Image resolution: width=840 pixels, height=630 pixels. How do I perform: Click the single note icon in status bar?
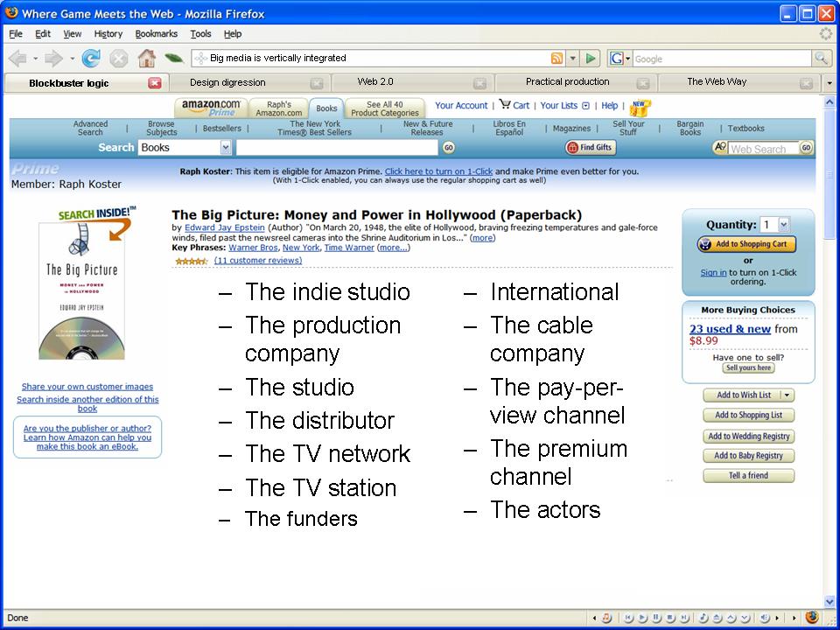703,618
